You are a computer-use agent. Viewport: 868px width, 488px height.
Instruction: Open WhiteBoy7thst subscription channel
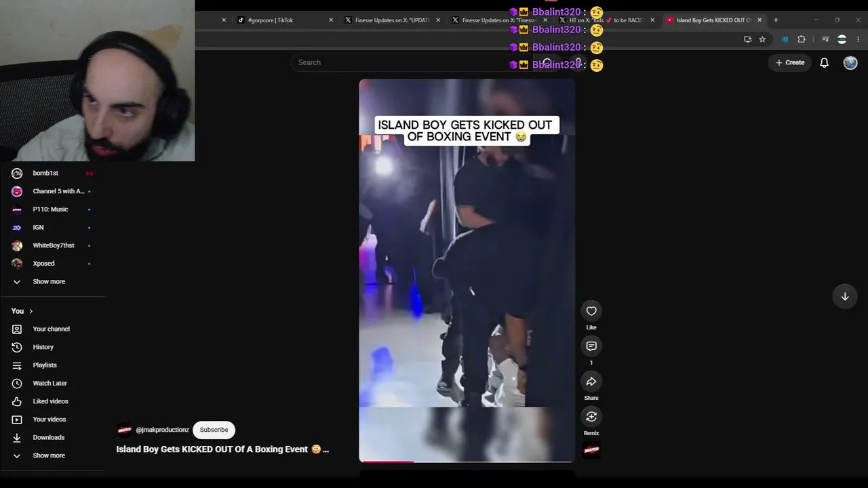(53, 245)
